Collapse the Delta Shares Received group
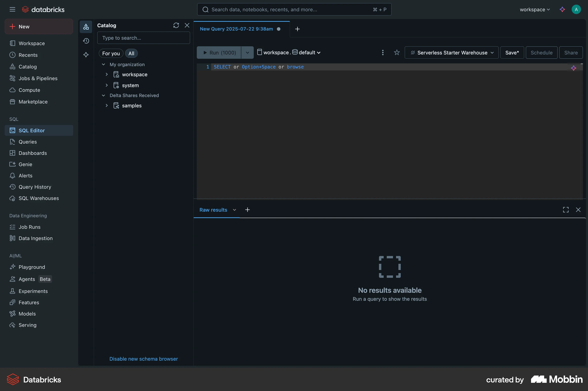The image size is (588, 391). 103,95
